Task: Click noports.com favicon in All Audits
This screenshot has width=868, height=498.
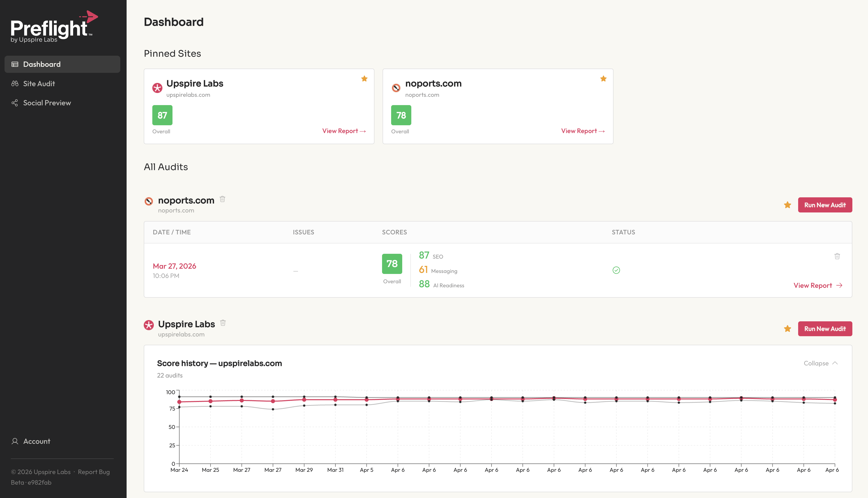Action: 149,201
